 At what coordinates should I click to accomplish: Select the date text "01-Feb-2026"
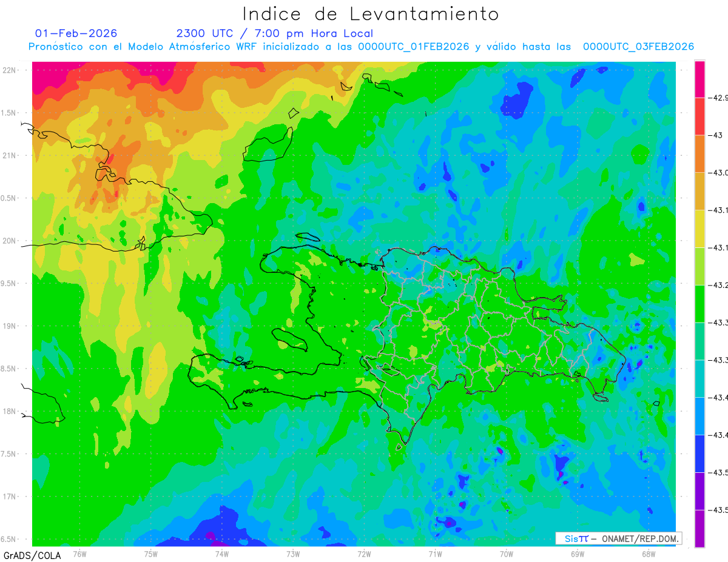[76, 33]
